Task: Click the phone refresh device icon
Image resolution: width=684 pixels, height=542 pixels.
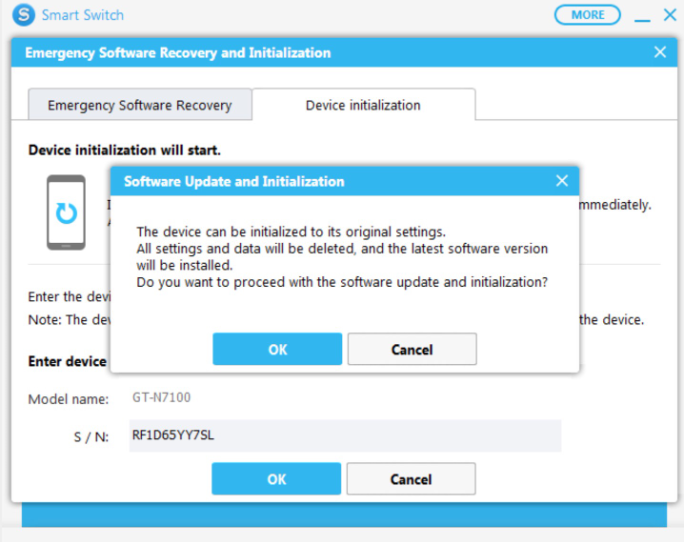Action: point(66,213)
